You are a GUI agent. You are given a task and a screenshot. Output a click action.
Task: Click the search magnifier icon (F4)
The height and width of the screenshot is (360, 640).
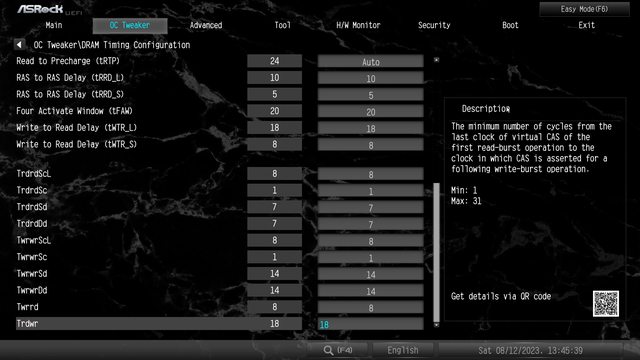click(328, 350)
